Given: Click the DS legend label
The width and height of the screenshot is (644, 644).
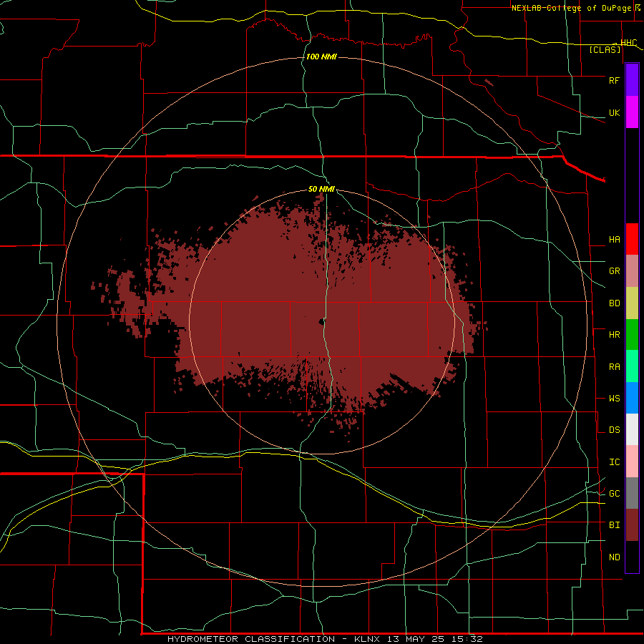Looking at the screenshot, I should point(614,430).
